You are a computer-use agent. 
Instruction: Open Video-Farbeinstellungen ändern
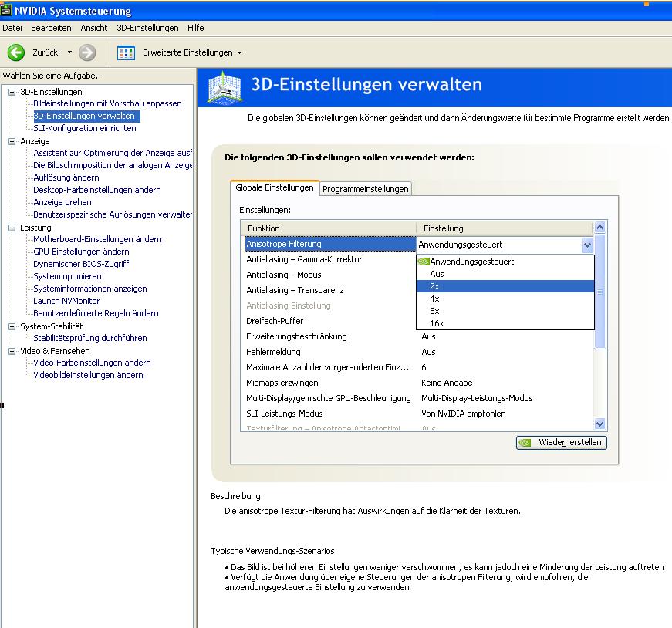pos(92,363)
